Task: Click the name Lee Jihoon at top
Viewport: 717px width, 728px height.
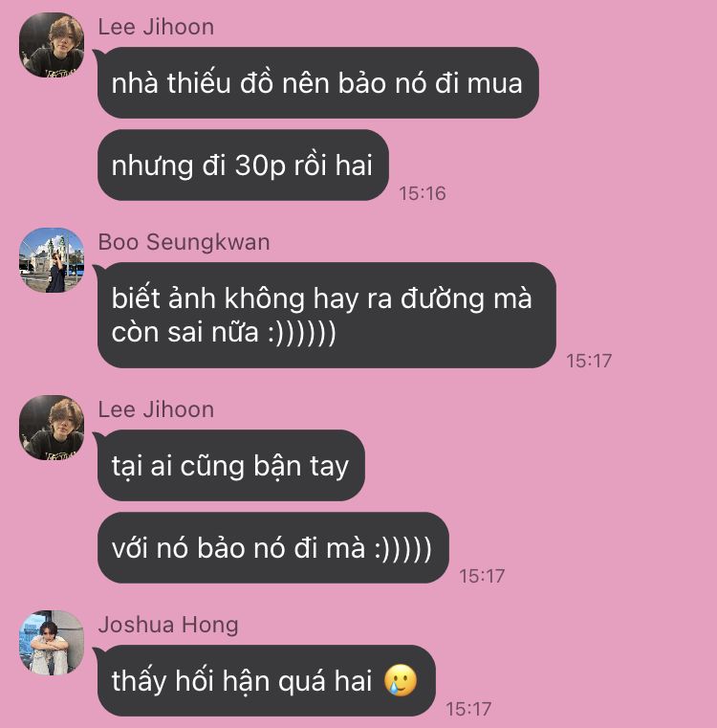Action: 156,27
